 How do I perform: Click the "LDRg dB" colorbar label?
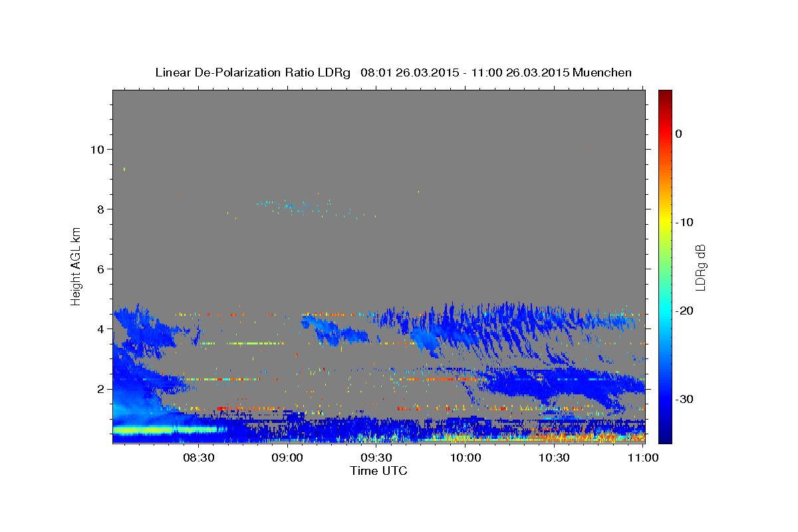[700, 267]
